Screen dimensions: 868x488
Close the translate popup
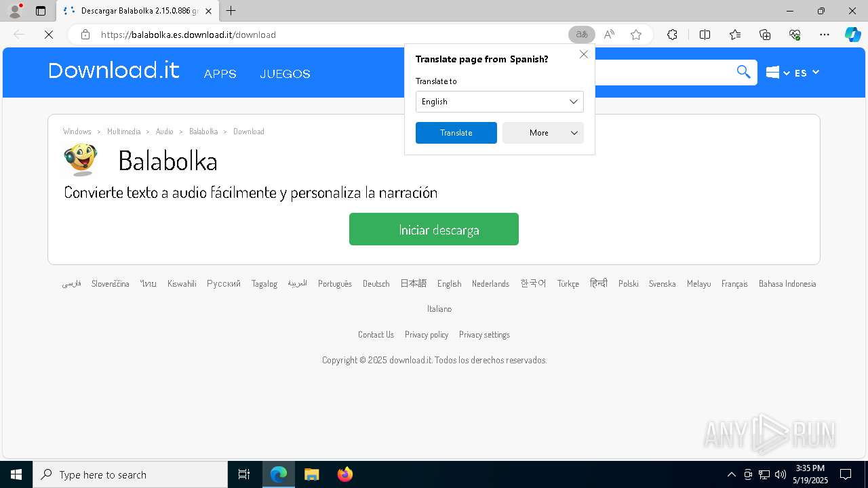point(583,54)
